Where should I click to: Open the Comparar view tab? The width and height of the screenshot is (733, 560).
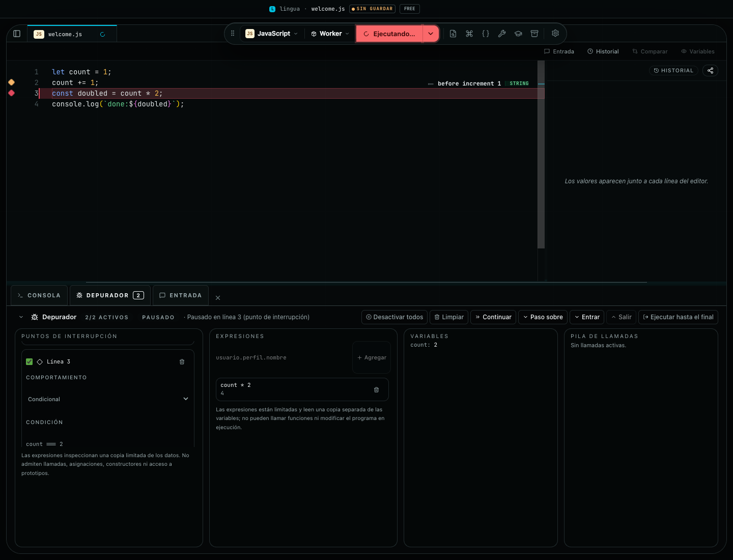pos(650,51)
